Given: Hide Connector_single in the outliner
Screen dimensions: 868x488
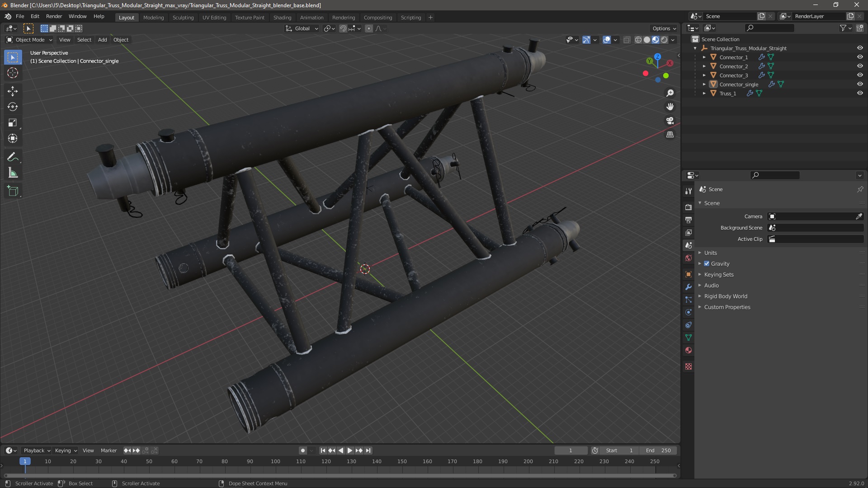Looking at the screenshot, I should [860, 84].
